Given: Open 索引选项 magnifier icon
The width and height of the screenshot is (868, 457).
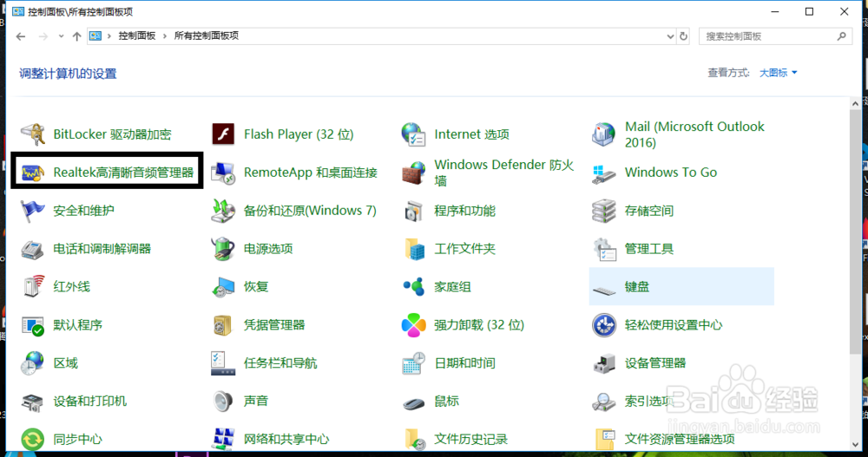Looking at the screenshot, I should [604, 402].
